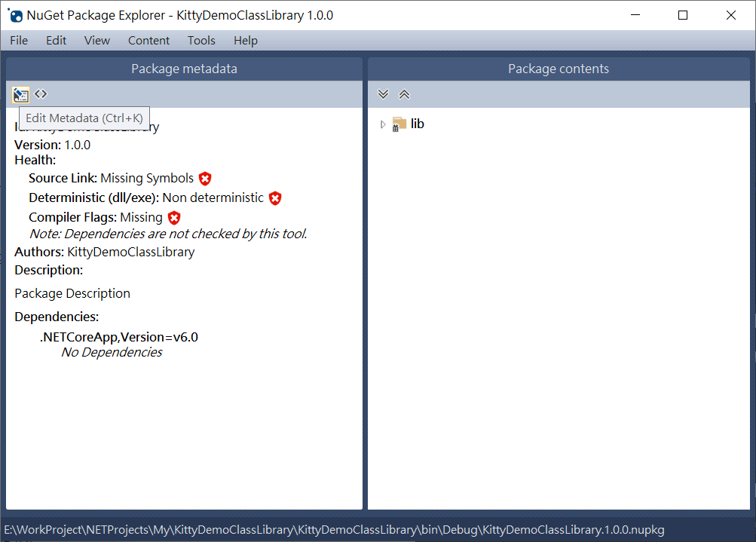The image size is (756, 542).
Task: Close the NuGet Package Explorer window
Action: [731, 15]
